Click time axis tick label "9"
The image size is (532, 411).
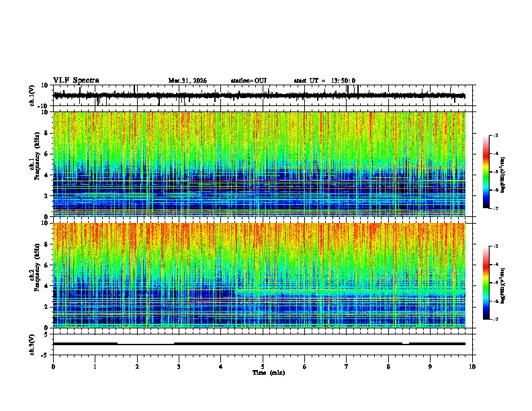(430, 367)
